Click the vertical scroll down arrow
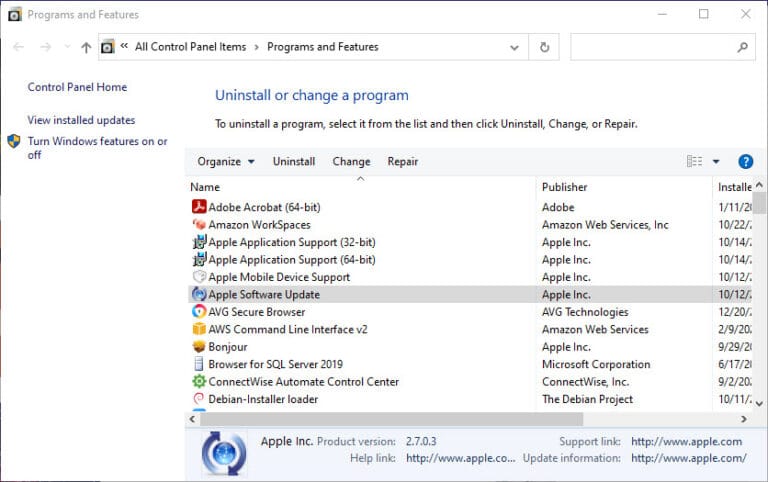Image resolution: width=768 pixels, height=482 pixels. [x=759, y=403]
